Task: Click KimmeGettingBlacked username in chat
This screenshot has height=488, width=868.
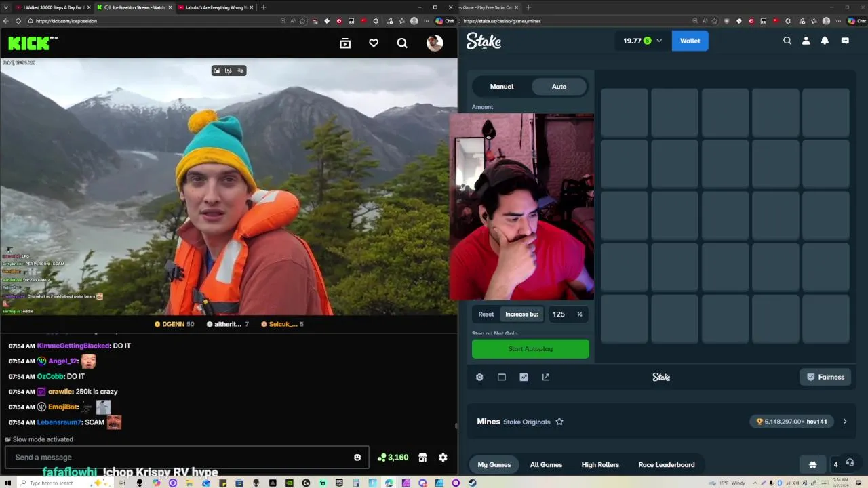Action: click(x=73, y=346)
